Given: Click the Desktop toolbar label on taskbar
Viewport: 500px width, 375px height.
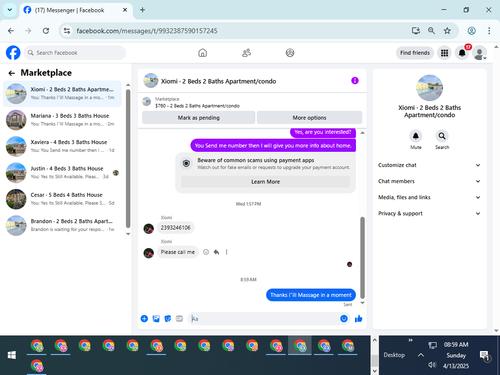Looking at the screenshot, I should click(394, 355).
